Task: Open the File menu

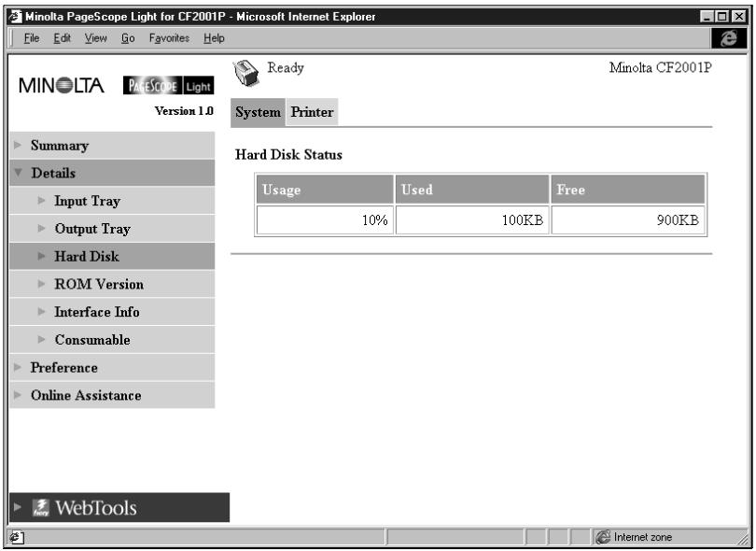Action: click(32, 38)
